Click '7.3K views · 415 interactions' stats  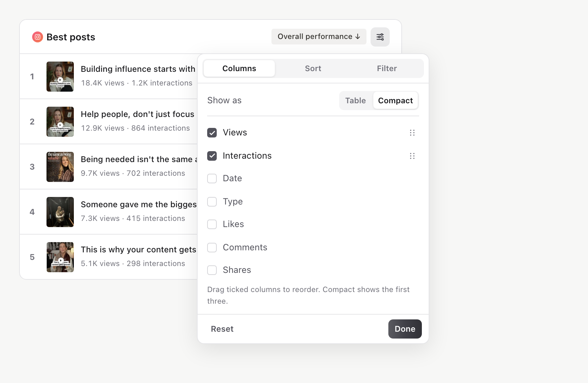pyautogui.click(x=133, y=219)
